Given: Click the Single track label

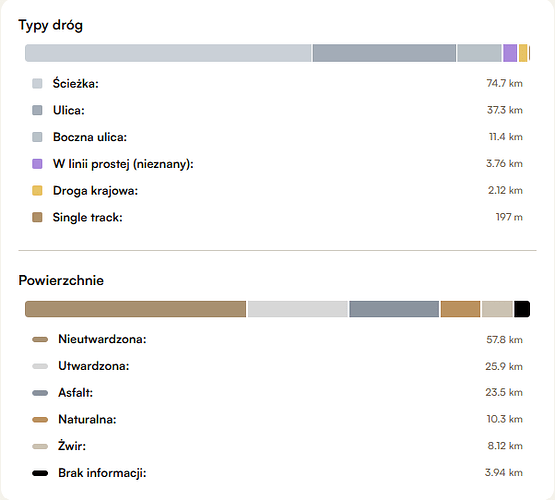Looking at the screenshot, I should point(87,217).
